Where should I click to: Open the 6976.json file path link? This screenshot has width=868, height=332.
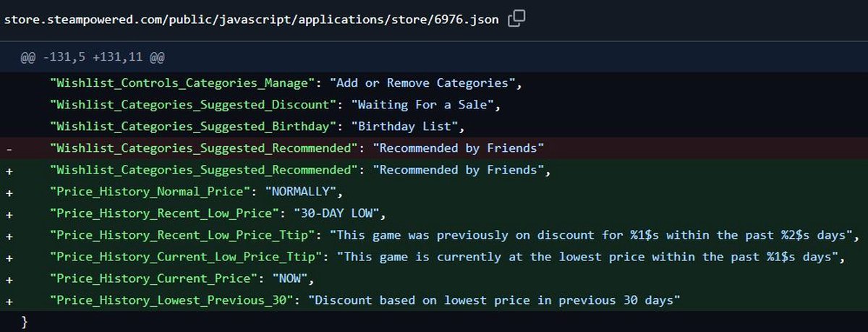251,20
